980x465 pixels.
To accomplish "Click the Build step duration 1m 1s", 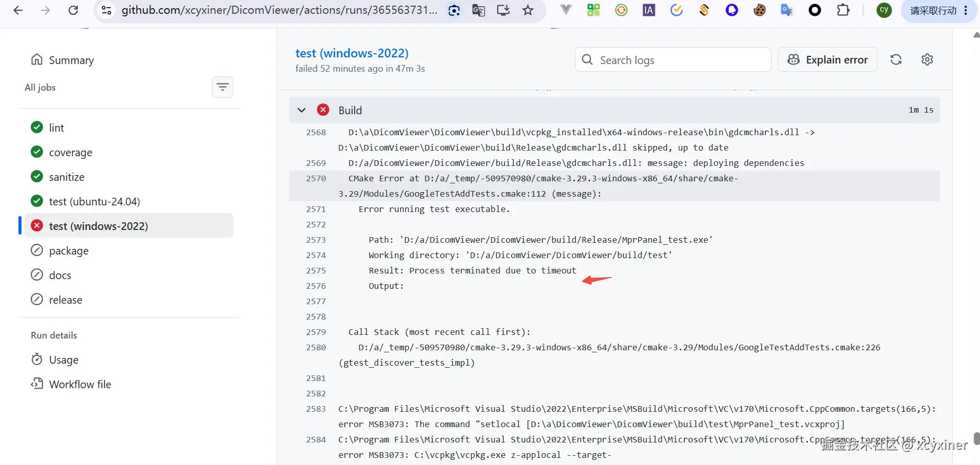I will (921, 110).
